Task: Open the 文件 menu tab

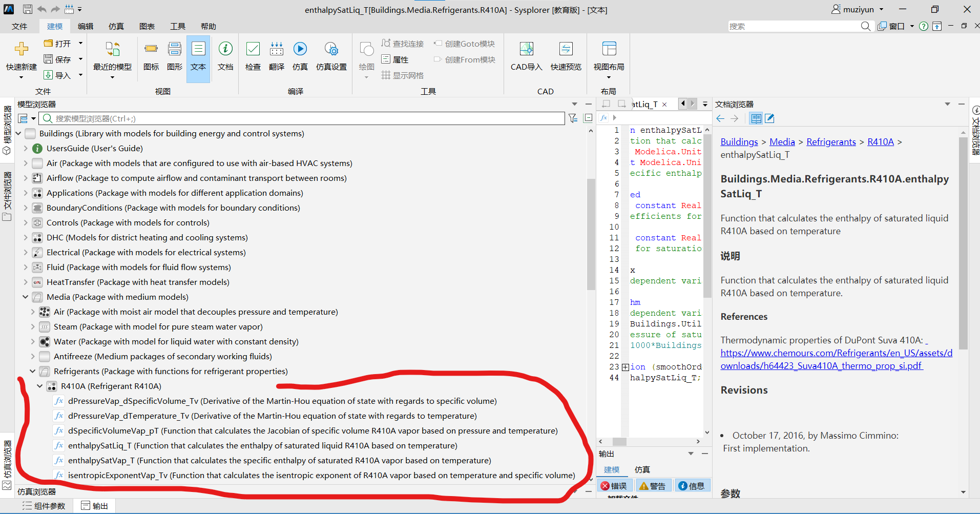Action: (19, 26)
